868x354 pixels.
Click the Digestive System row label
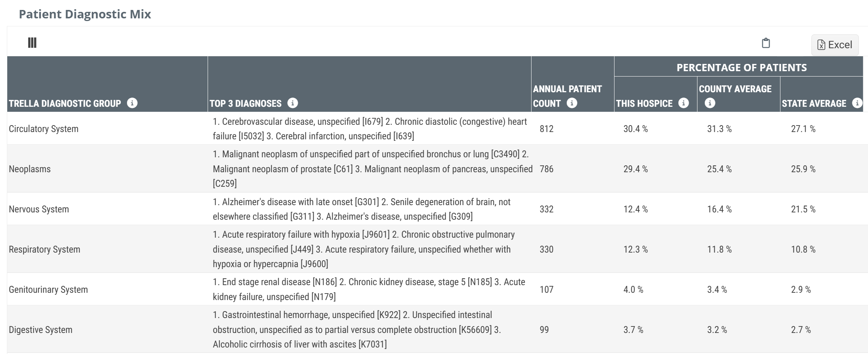(x=41, y=330)
